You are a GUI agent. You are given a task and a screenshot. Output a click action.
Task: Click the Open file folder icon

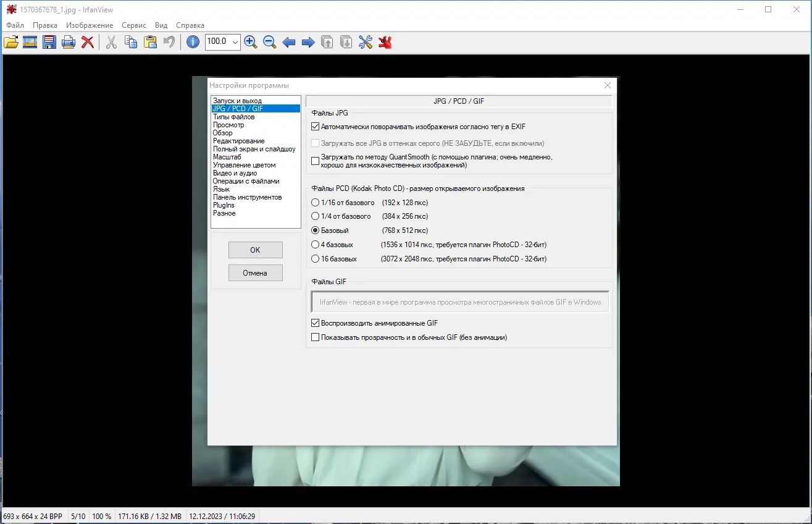pos(11,42)
